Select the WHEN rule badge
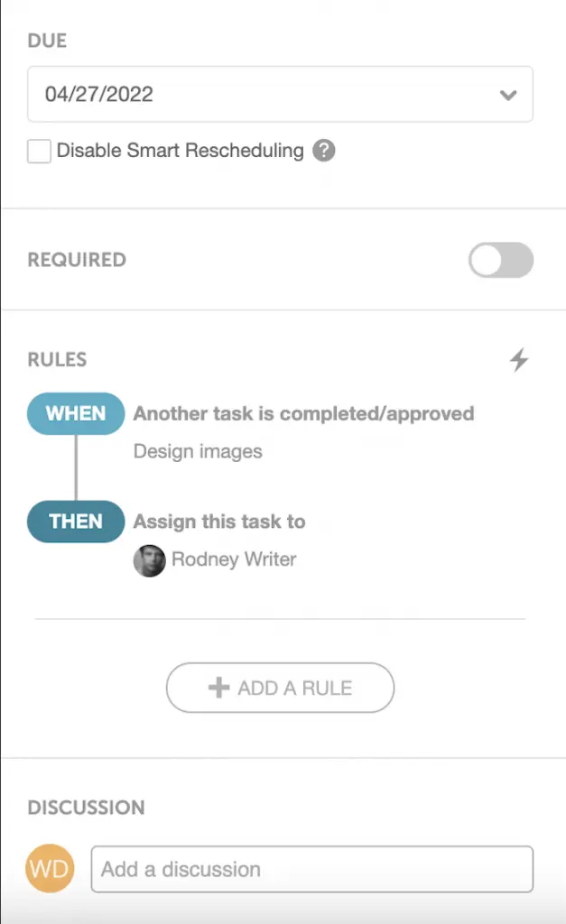Image resolution: width=566 pixels, height=924 pixels. pos(76,413)
